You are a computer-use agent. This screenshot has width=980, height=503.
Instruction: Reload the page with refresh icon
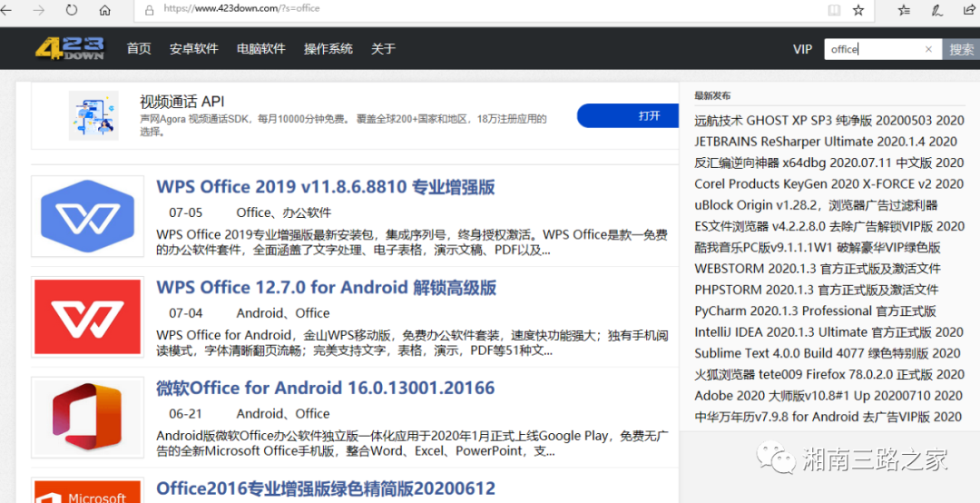click(x=72, y=10)
